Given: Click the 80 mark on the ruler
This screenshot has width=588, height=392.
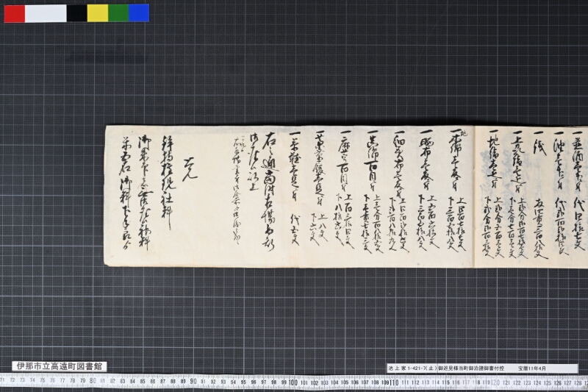Looking at the screenshot, I should [x=93, y=381].
